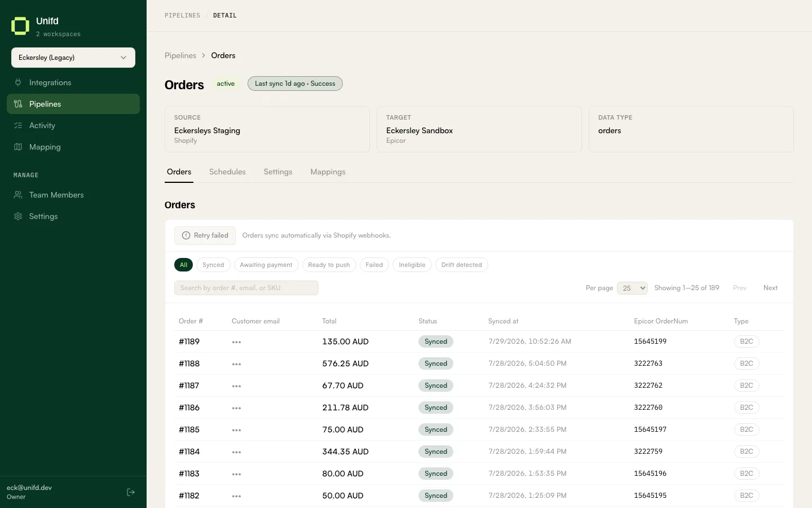
Task: Click synced time 7/28/2026, 1:59:44 PM
Action: pyautogui.click(x=527, y=452)
